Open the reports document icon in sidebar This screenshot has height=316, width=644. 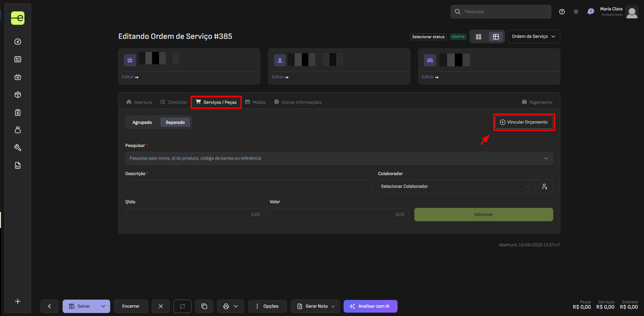click(x=18, y=165)
